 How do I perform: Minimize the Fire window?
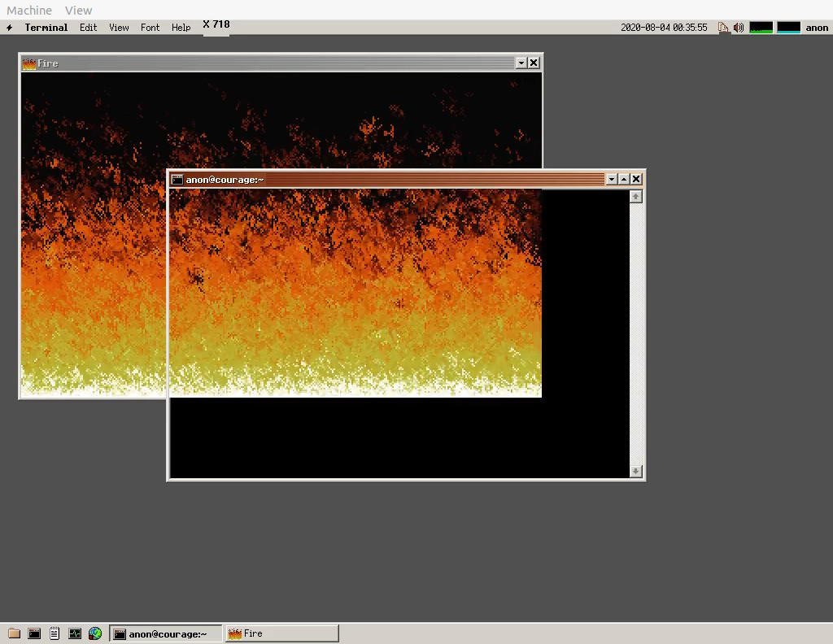tap(521, 63)
